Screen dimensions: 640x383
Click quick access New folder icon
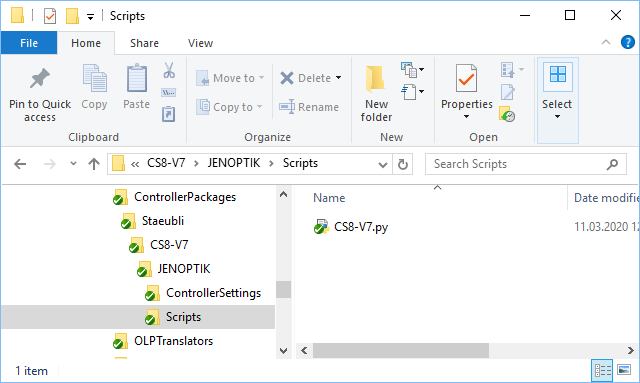[x=72, y=16]
